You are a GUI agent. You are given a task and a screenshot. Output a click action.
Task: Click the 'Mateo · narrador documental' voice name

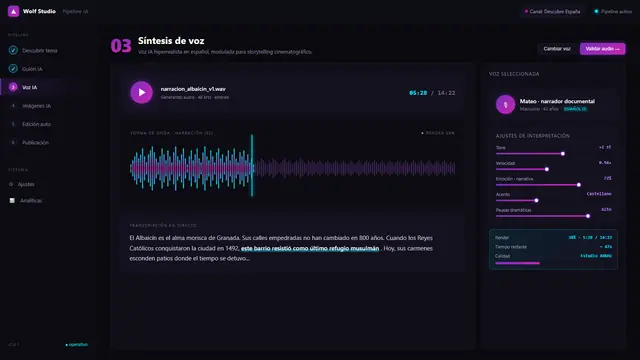pyautogui.click(x=557, y=101)
